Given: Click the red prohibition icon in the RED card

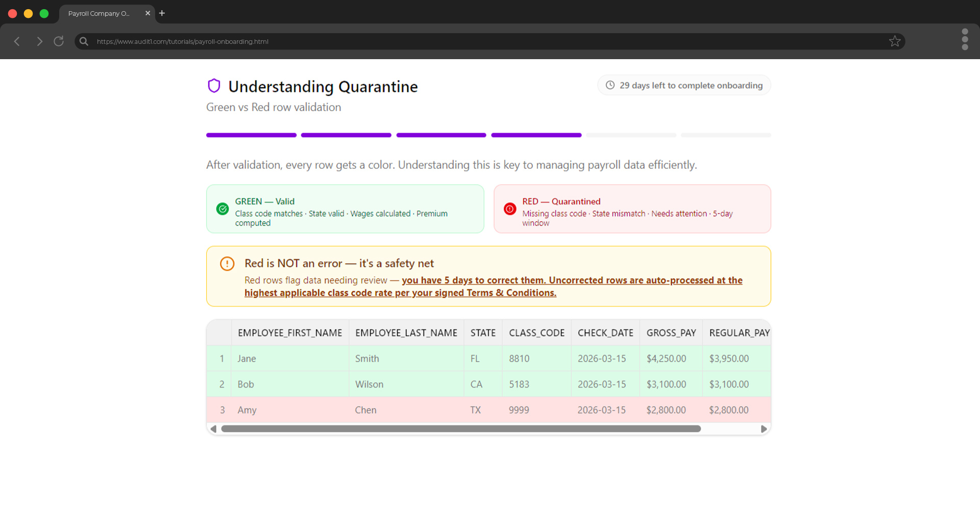Looking at the screenshot, I should coord(509,209).
